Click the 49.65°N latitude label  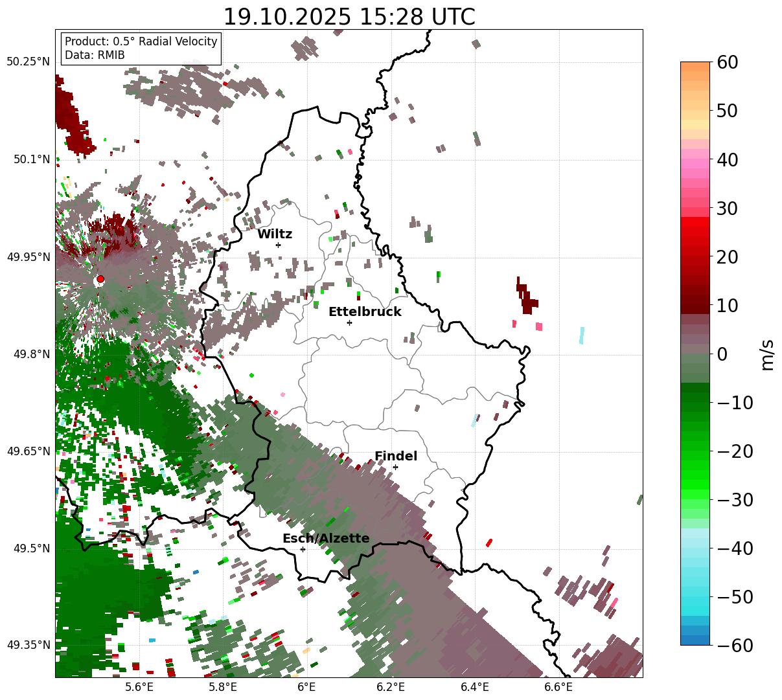(28, 451)
